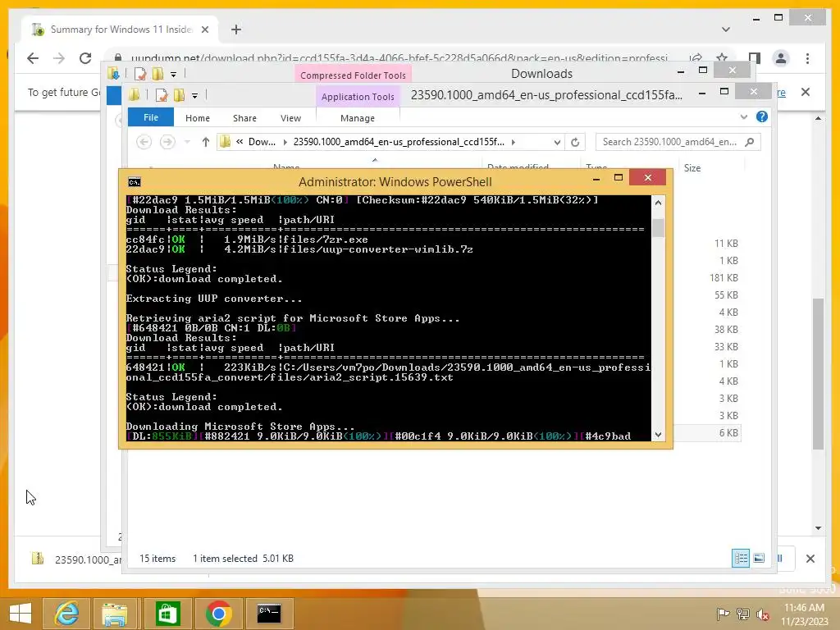Image resolution: width=840 pixels, height=630 pixels.
Task: Dismiss the Chrome notification bar
Action: (x=806, y=92)
